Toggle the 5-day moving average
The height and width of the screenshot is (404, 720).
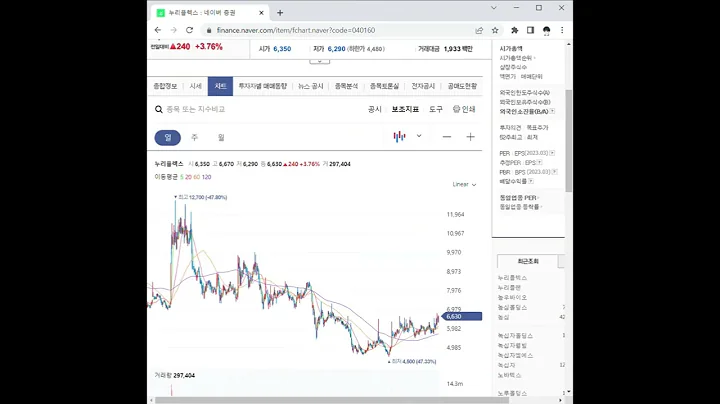[x=182, y=177]
